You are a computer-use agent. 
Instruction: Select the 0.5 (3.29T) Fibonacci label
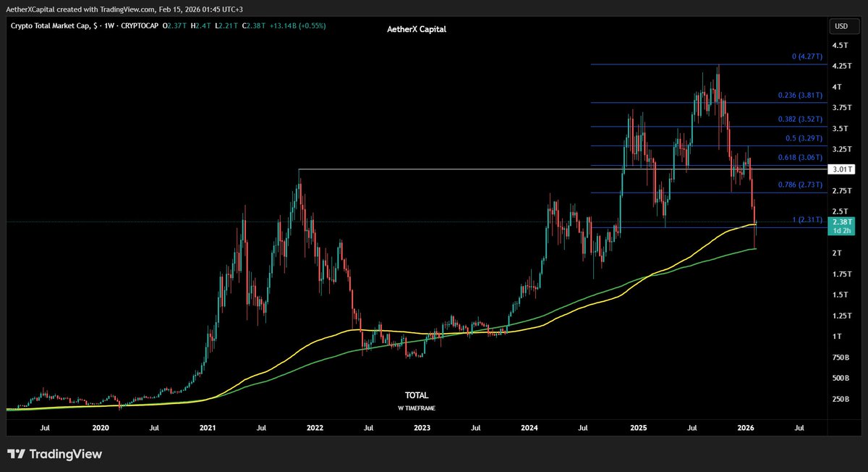[803, 138]
